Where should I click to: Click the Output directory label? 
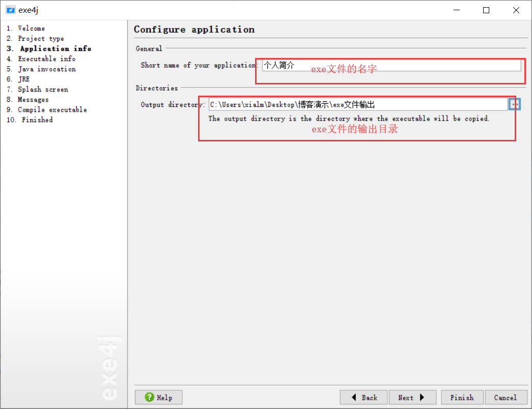tap(173, 104)
